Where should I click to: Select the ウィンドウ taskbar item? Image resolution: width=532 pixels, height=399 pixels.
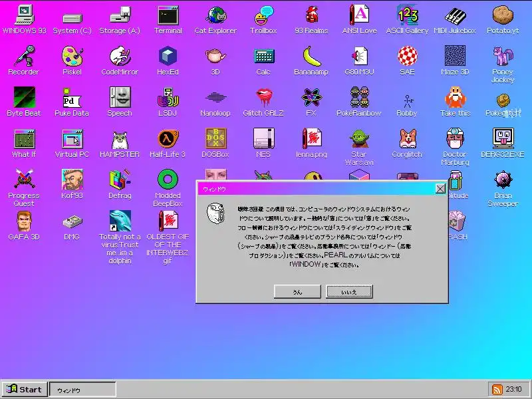(x=82, y=390)
